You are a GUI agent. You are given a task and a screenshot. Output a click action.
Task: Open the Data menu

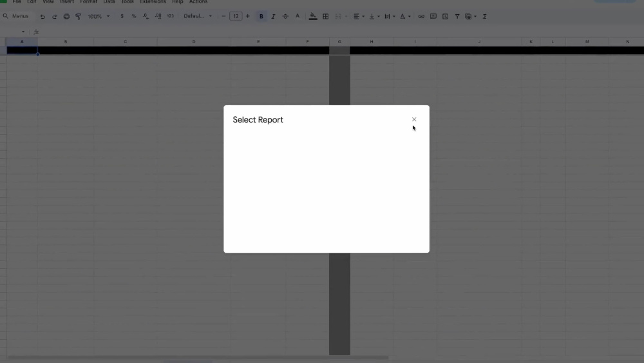(x=109, y=2)
